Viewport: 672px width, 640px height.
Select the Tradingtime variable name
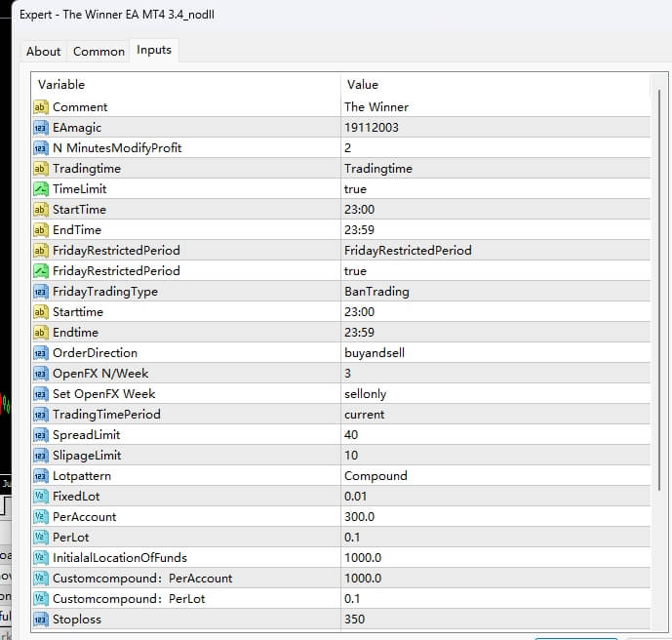click(87, 169)
